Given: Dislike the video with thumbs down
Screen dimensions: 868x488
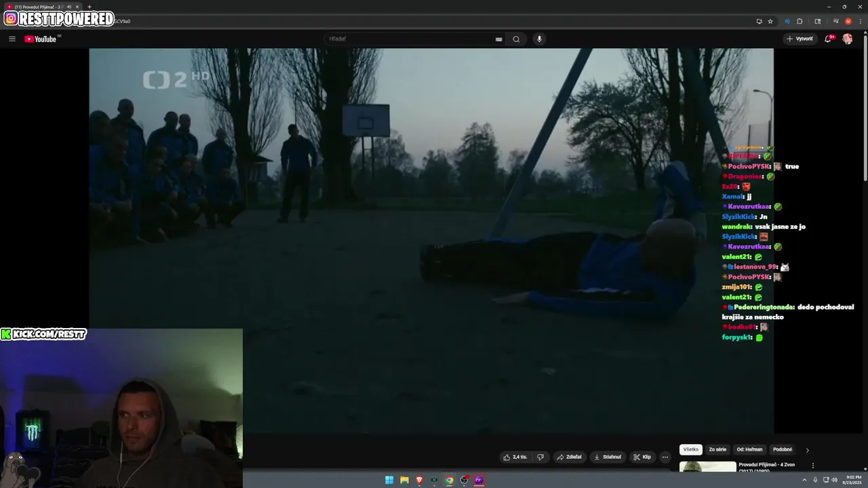Looking at the screenshot, I should pos(540,457).
